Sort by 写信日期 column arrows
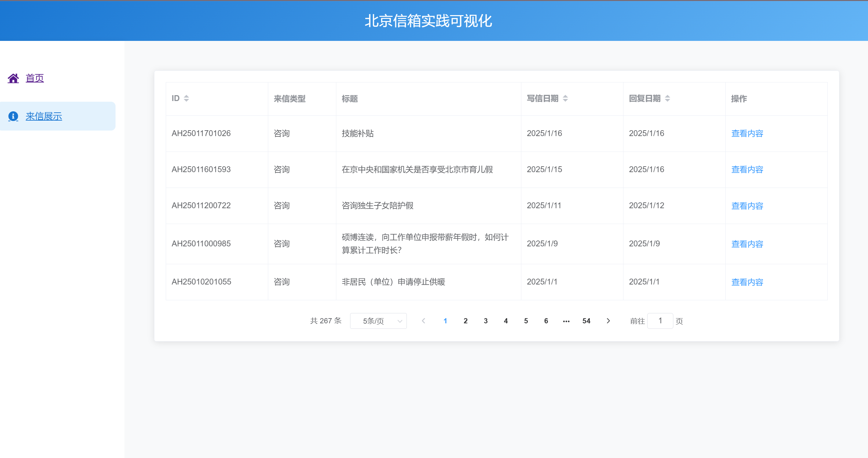This screenshot has height=458, width=868. point(565,99)
